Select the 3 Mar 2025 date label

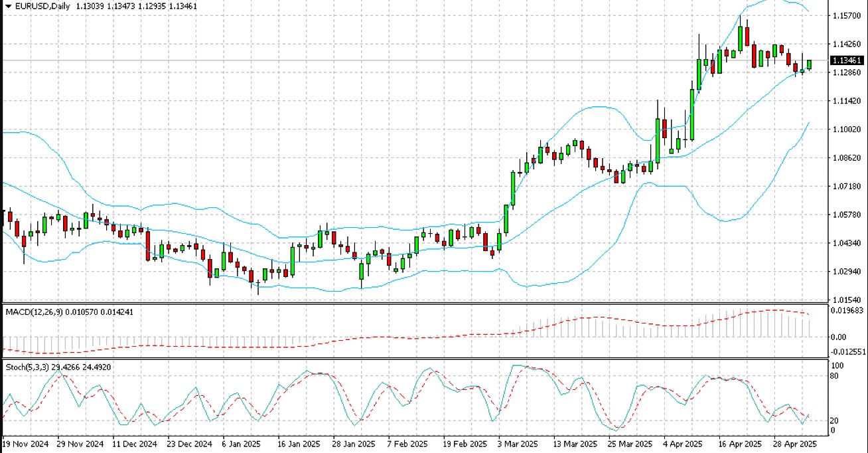click(518, 443)
